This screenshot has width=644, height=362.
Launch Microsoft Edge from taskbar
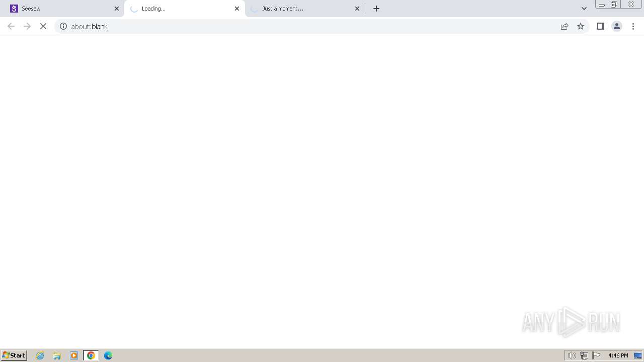108,355
